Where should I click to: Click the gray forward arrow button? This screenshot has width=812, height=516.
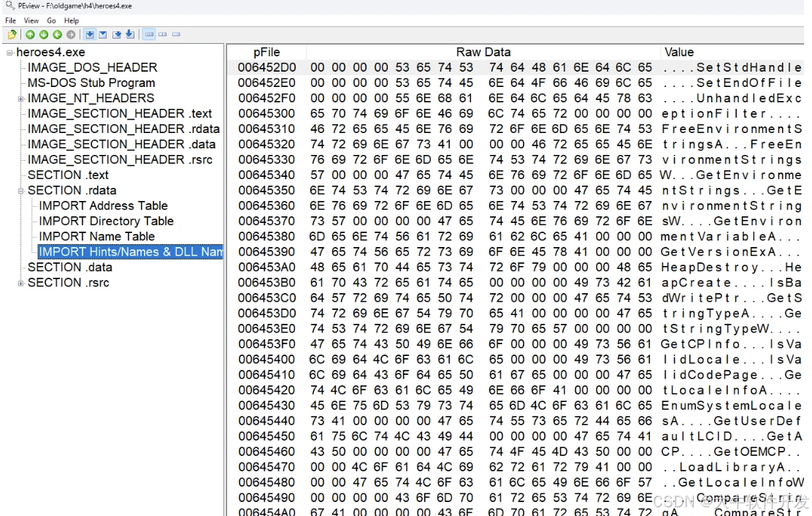[71, 34]
